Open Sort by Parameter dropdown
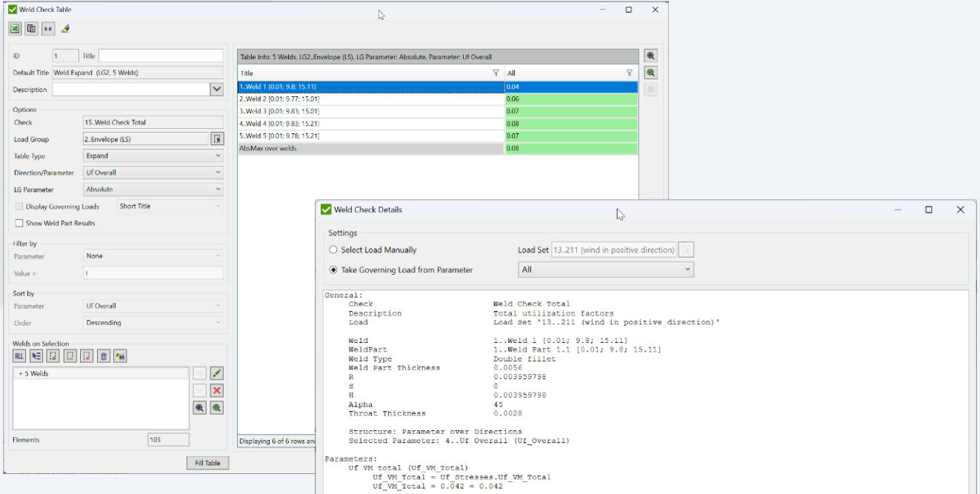This screenshot has height=494, width=980. pos(153,306)
